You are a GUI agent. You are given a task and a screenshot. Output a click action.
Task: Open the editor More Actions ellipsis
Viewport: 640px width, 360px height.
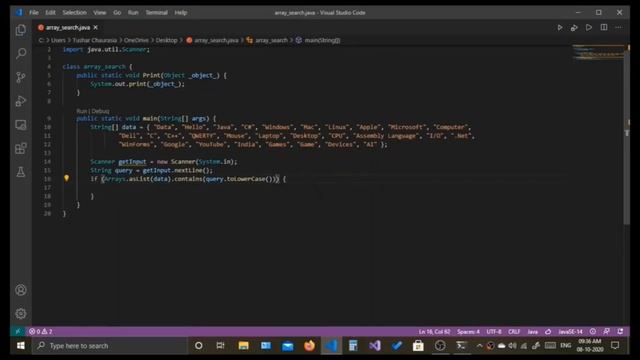coord(618,27)
